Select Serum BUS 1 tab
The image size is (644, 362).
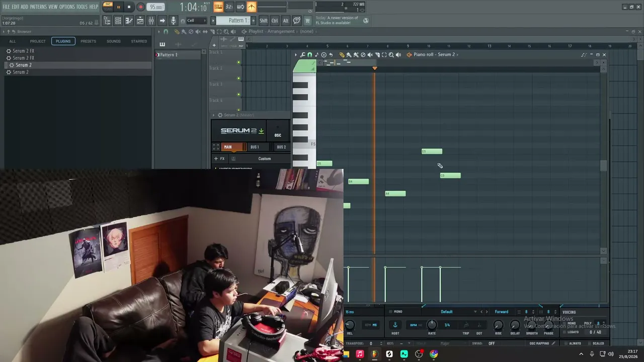click(255, 147)
